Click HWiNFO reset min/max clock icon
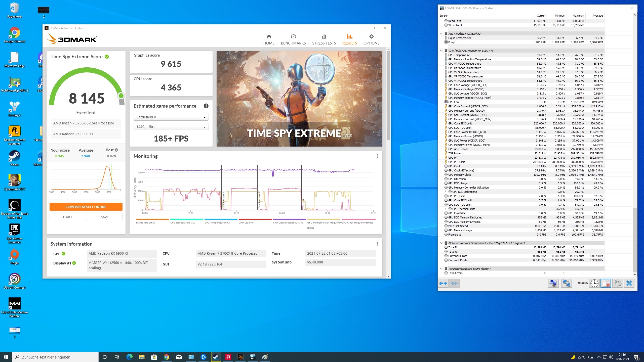Image resolution: width=644 pixels, height=362 pixels. 594,283
